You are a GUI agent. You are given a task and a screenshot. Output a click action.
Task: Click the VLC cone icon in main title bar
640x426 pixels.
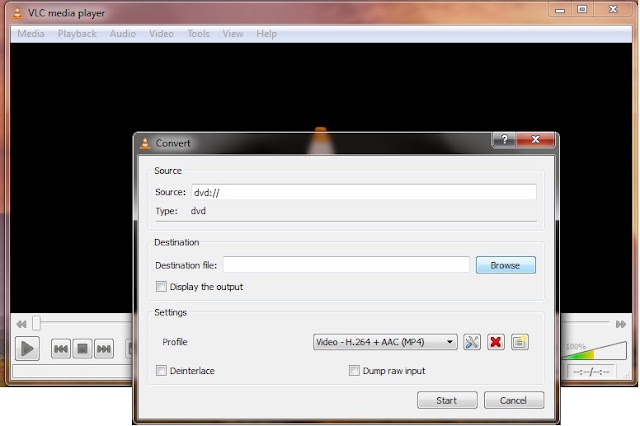tap(17, 13)
